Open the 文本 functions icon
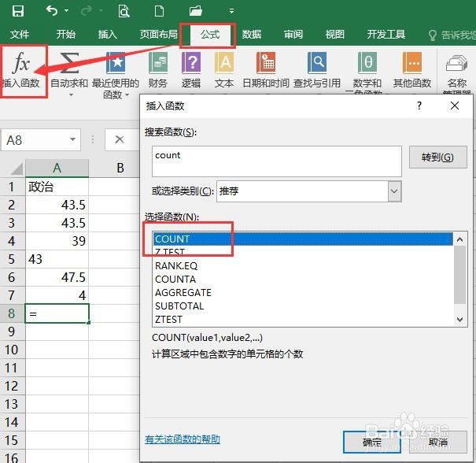Screen dimensions: 476x463 click(x=224, y=63)
